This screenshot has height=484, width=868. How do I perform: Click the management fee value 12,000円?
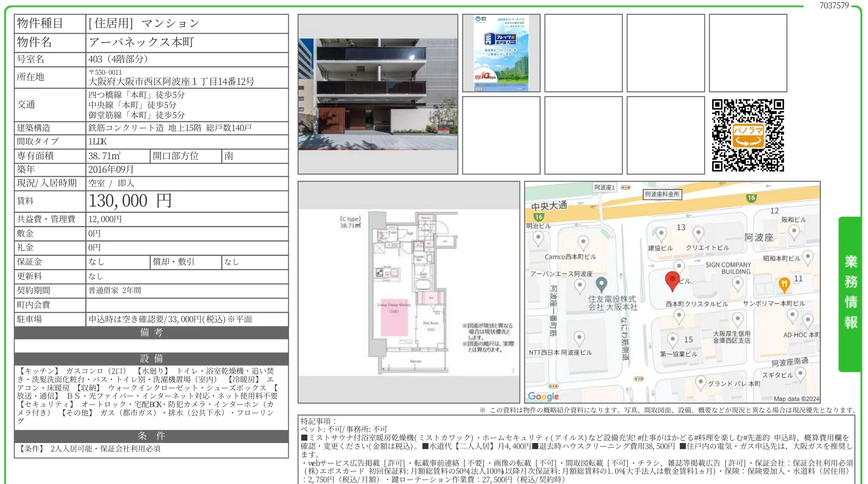click(105, 219)
